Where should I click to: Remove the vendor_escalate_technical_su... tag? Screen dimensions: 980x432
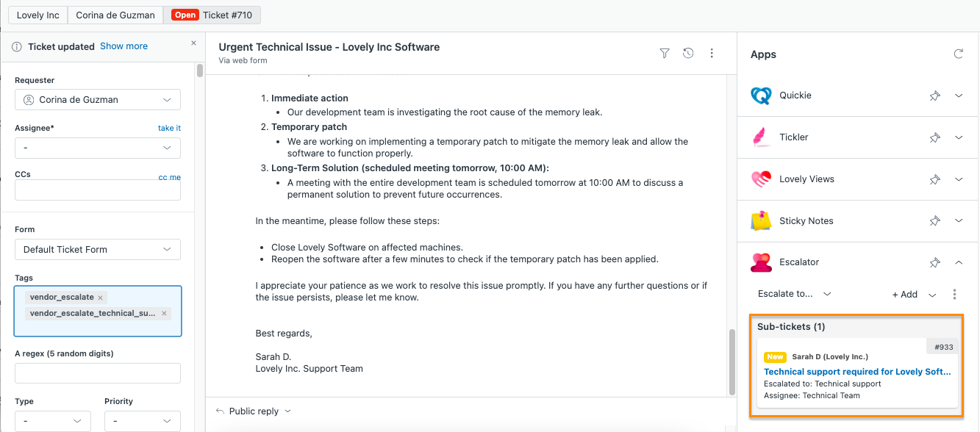pos(164,314)
